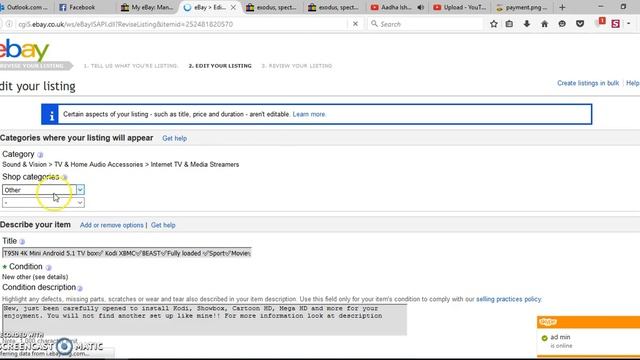Screen dimensions: 640x360
Task: Open the Shop categories 'Other' dropdown
Action: (43, 190)
